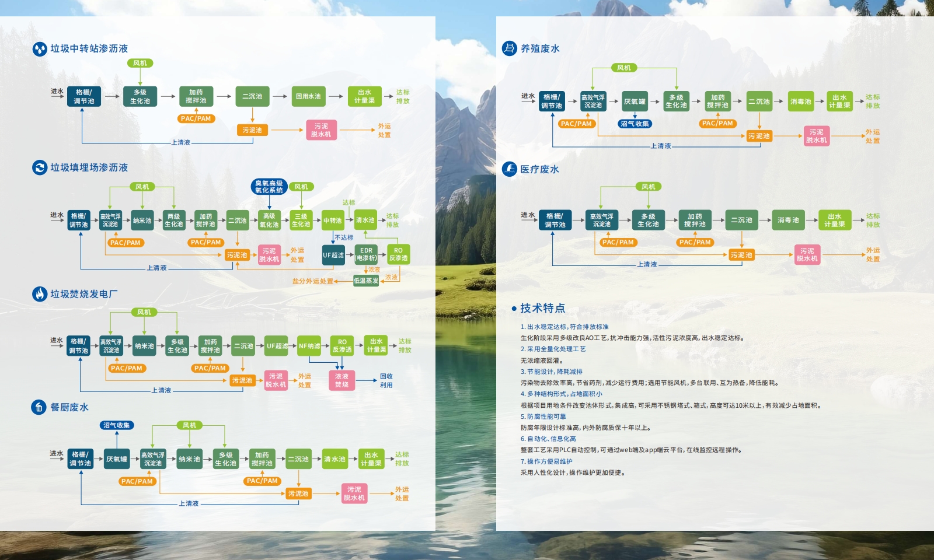
Task: Click the 技术特点 section title
Action: [542, 308]
